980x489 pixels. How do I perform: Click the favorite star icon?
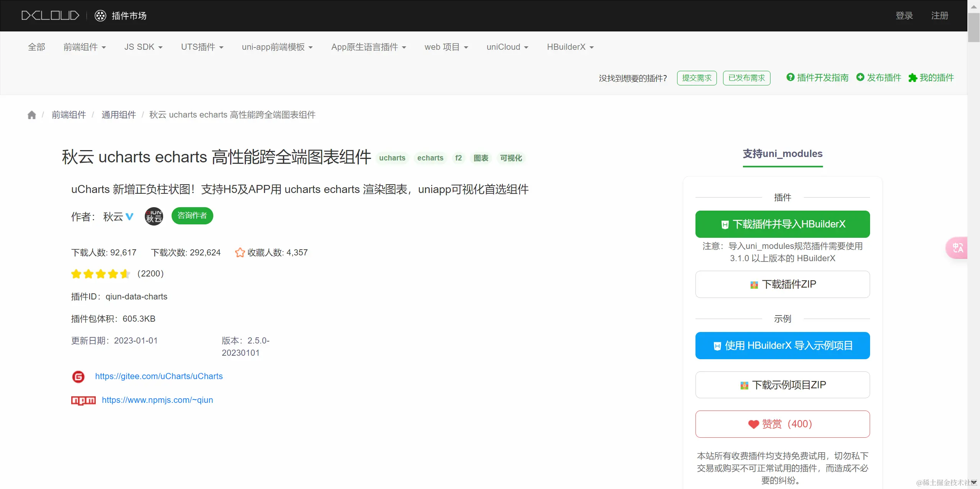[240, 252]
